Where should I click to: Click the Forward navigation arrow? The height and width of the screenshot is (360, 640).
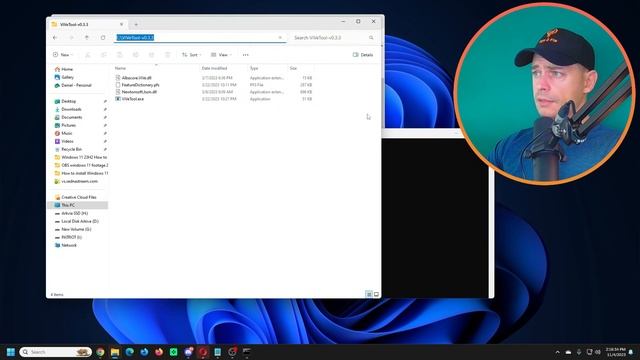coord(71,38)
